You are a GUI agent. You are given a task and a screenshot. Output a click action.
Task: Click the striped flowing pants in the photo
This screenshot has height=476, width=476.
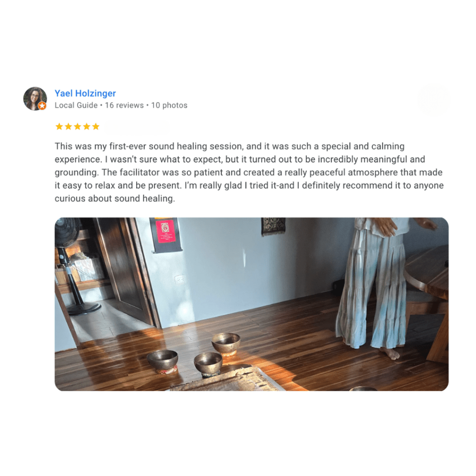point(372,288)
